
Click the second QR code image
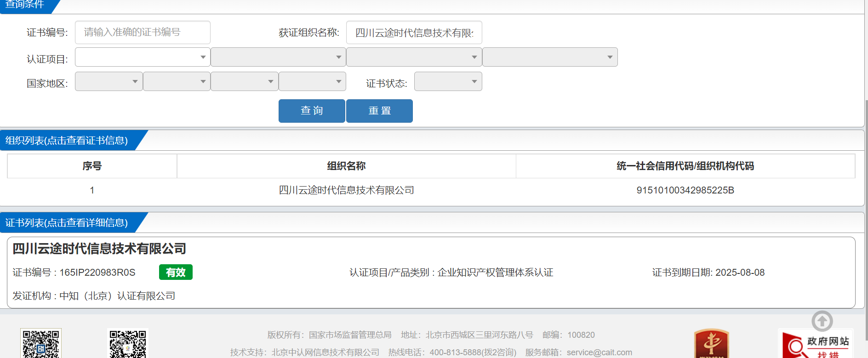point(128,343)
